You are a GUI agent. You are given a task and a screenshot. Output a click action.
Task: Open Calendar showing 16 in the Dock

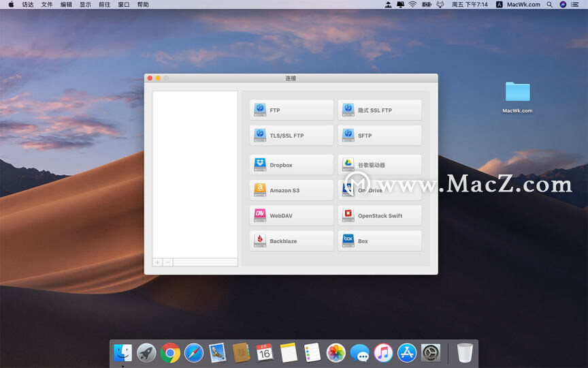(265, 352)
